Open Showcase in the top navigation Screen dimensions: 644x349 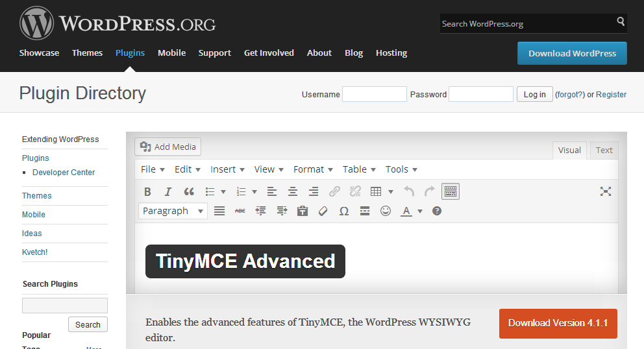[39, 53]
